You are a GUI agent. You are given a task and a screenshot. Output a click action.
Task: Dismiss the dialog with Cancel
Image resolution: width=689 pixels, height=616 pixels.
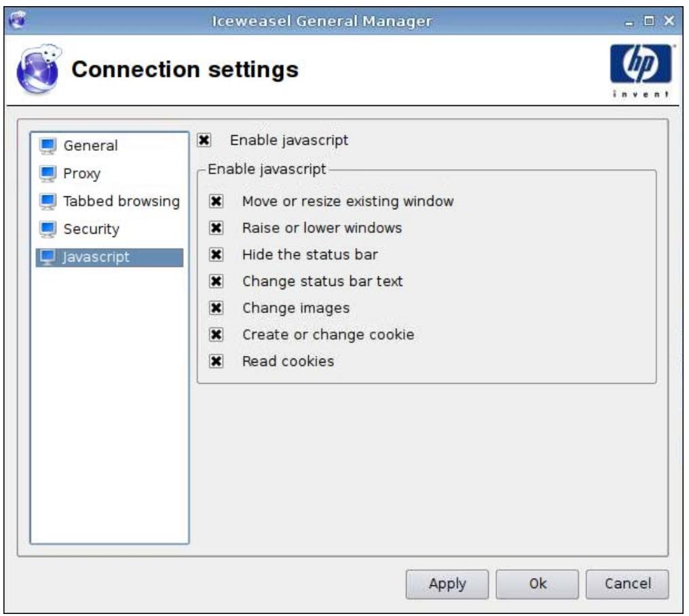627,584
